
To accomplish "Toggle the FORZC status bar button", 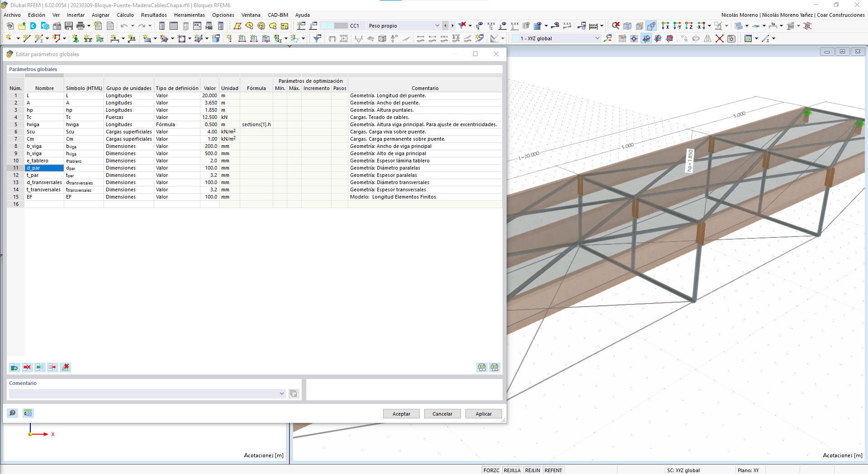I will (x=492, y=470).
